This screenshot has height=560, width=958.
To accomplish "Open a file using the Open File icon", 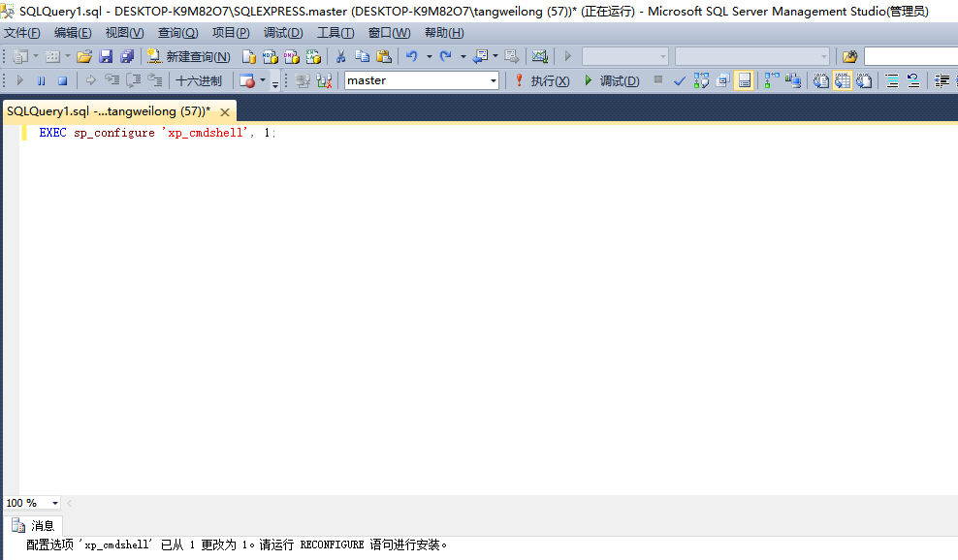I will [85, 55].
